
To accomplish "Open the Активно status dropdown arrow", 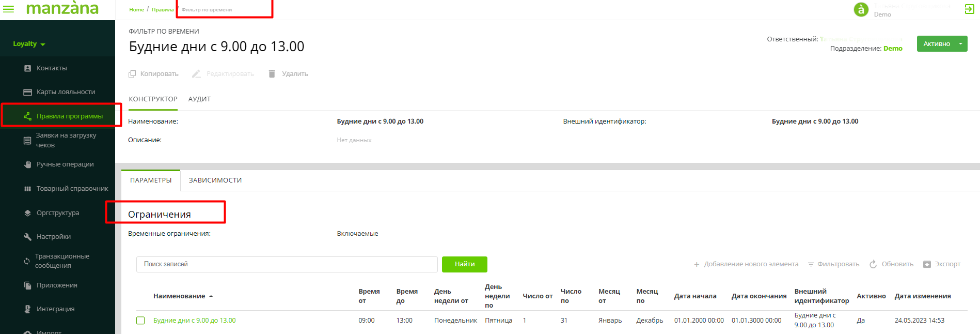I will [x=960, y=44].
